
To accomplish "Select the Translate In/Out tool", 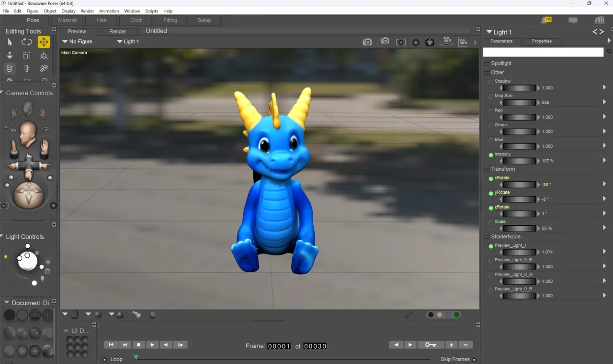I will coord(10,55).
